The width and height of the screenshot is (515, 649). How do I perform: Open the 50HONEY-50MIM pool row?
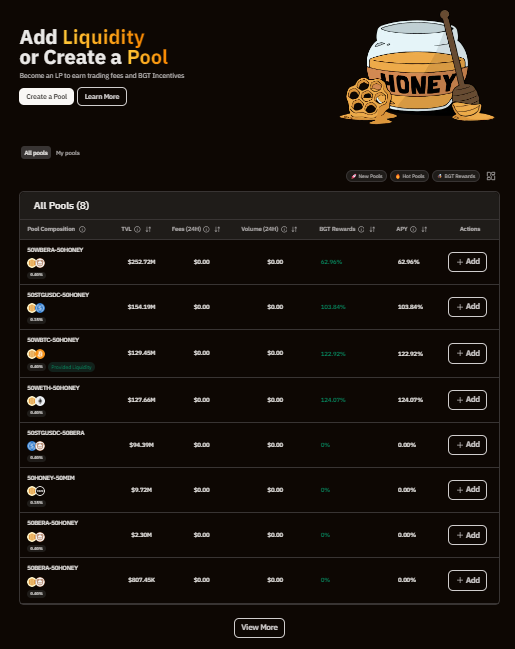[259, 490]
